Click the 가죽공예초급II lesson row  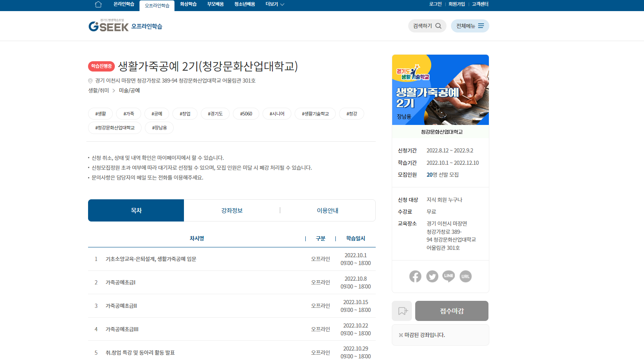232,306
